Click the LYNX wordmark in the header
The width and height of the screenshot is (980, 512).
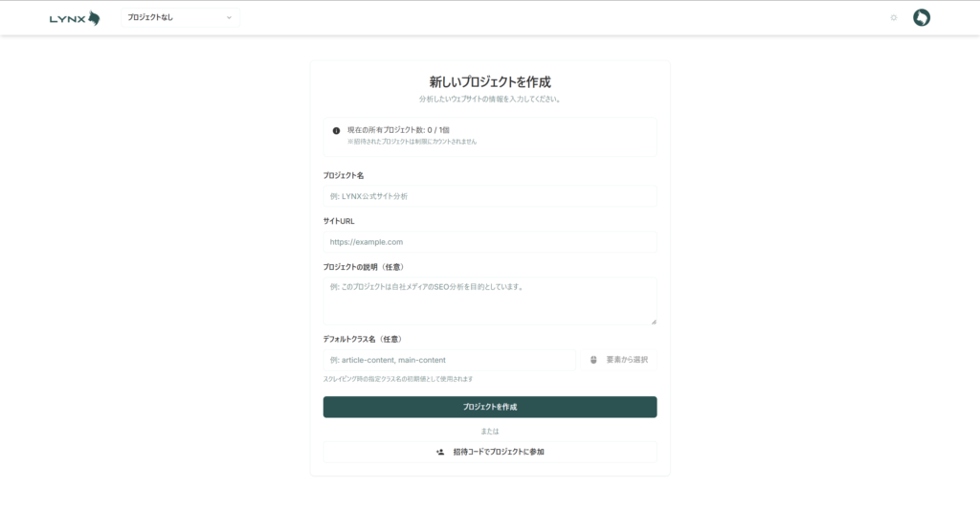pos(67,17)
